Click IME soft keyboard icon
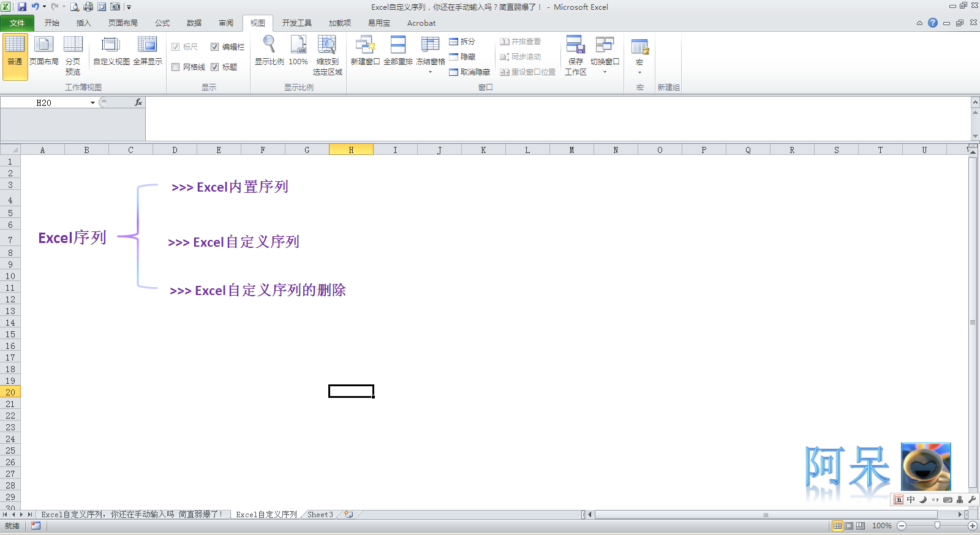The height and width of the screenshot is (535, 980). (x=948, y=499)
